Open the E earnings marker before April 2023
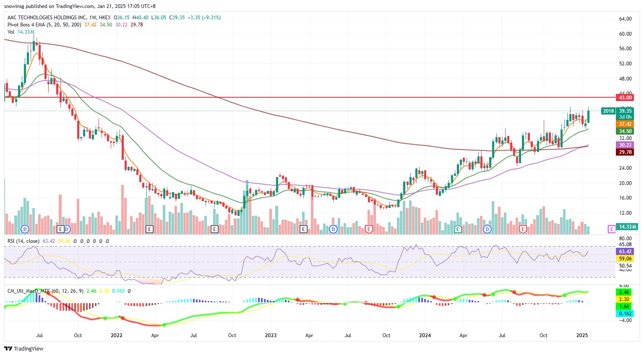644x356 pixels. click(x=303, y=229)
